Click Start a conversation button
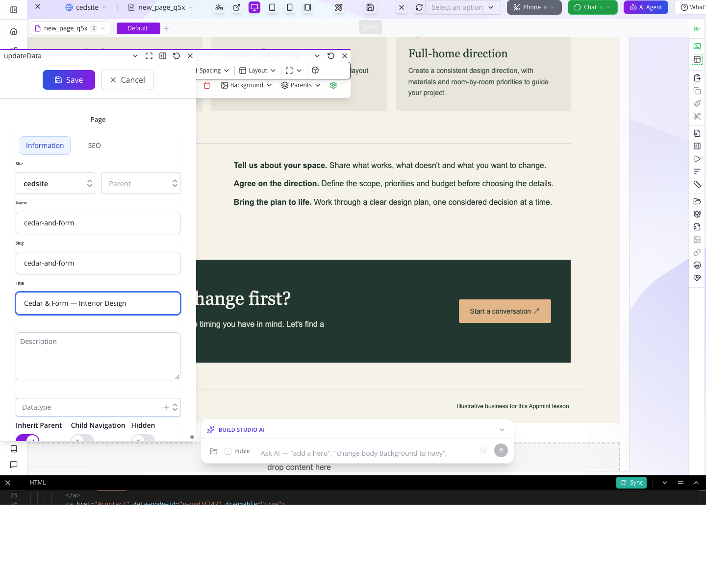 (505, 311)
